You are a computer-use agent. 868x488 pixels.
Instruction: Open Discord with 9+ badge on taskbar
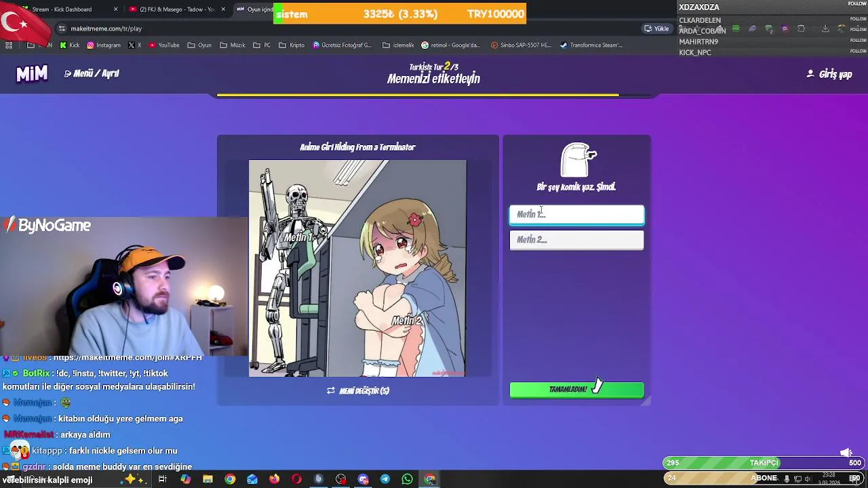[363, 479]
